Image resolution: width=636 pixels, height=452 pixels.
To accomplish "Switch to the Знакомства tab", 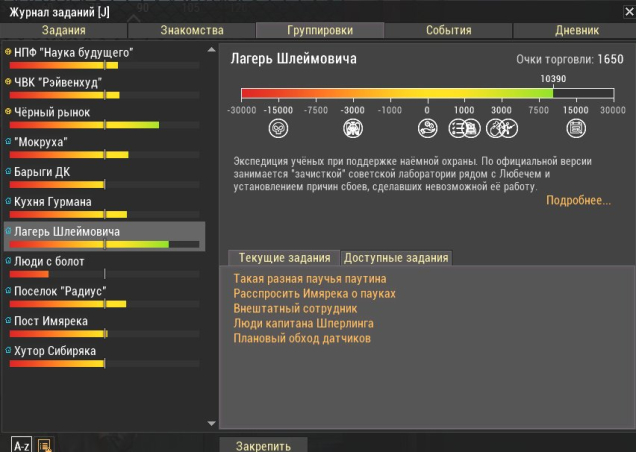I will tap(192, 30).
